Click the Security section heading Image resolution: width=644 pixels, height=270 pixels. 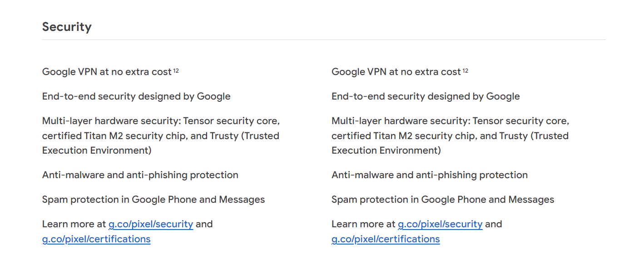(x=67, y=27)
